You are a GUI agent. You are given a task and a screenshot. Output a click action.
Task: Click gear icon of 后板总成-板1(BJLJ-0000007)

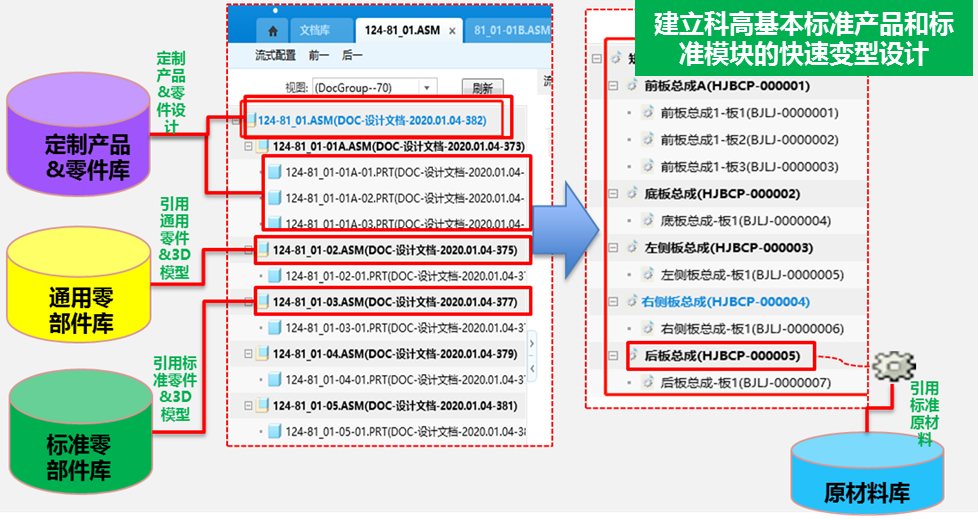click(648, 382)
